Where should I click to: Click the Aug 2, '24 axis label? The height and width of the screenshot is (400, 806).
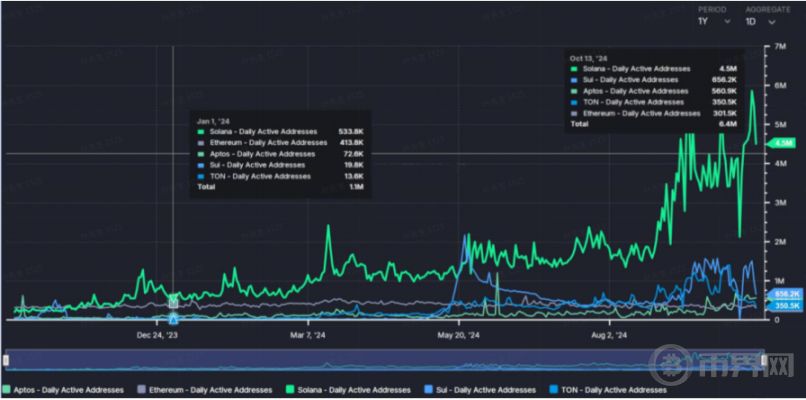609,335
